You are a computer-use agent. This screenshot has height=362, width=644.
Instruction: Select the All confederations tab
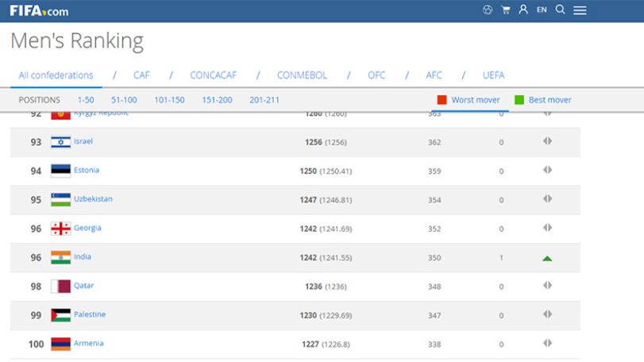pos(56,75)
